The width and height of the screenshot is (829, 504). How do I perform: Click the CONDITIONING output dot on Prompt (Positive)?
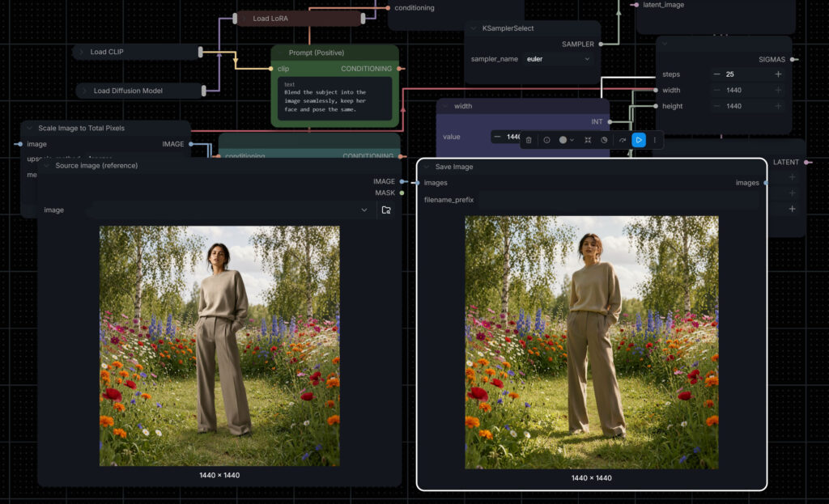[x=400, y=69]
